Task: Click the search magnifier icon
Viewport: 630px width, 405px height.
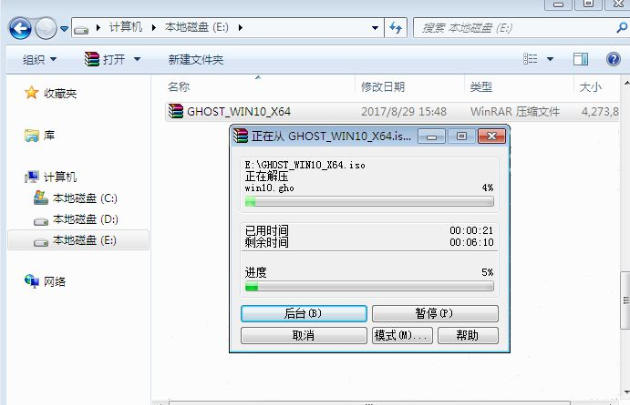Action: (x=621, y=28)
